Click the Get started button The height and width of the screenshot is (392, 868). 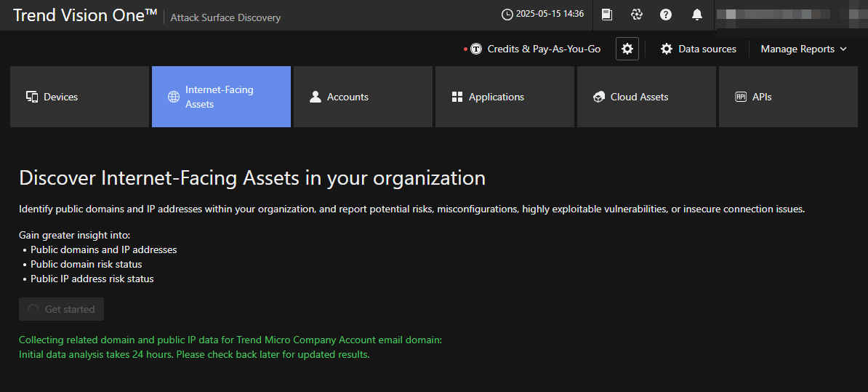tap(62, 309)
